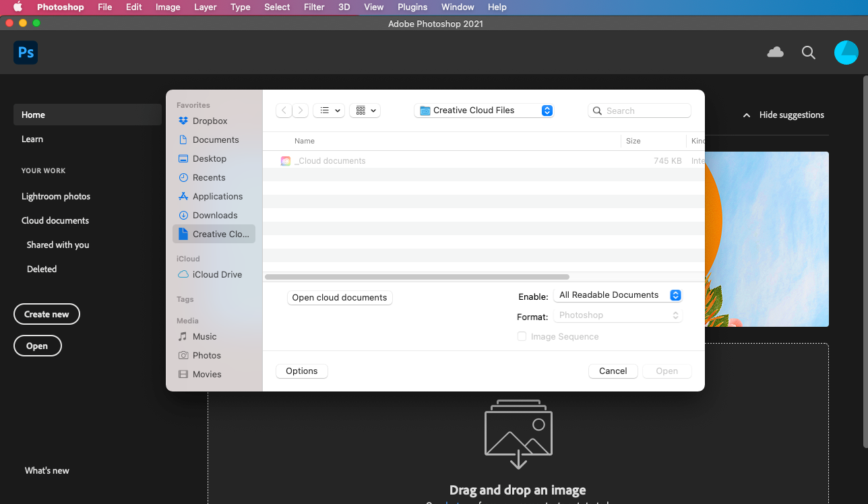Open the Enable All Readable Documents dropdown

tap(618, 295)
